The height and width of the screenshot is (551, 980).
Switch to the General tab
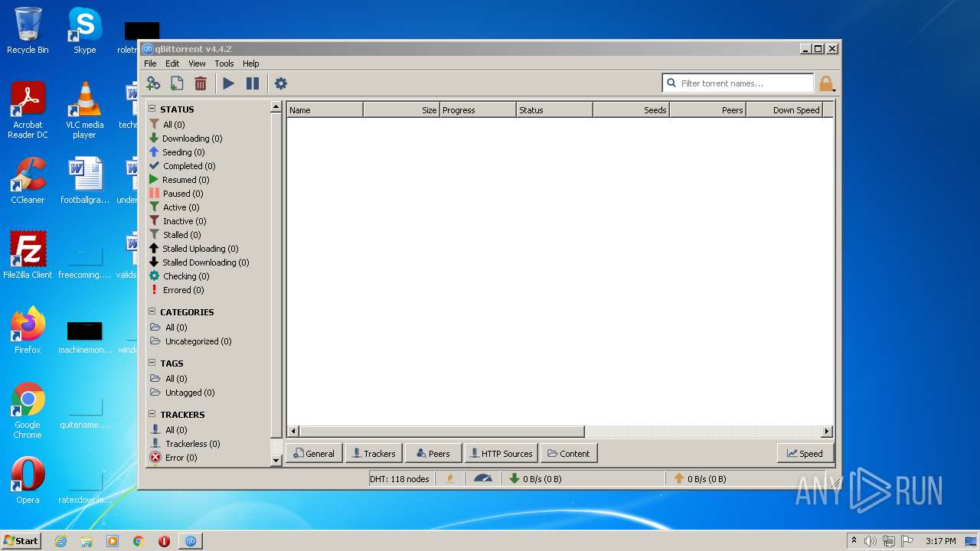pos(314,453)
